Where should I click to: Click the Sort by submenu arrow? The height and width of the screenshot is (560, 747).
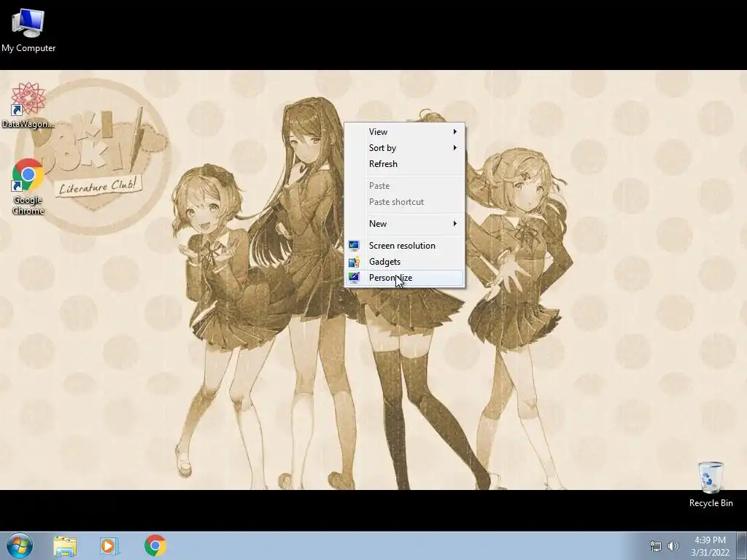pyautogui.click(x=455, y=148)
